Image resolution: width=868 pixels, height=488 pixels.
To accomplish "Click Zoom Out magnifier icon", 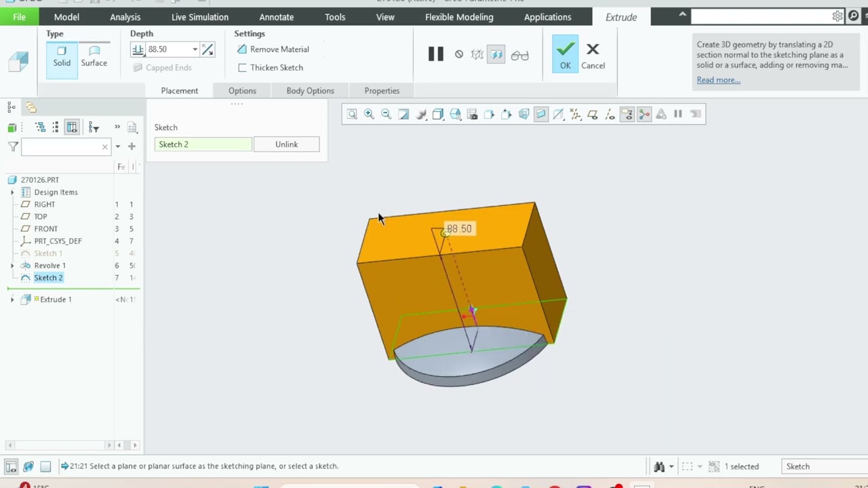I will click(x=386, y=114).
